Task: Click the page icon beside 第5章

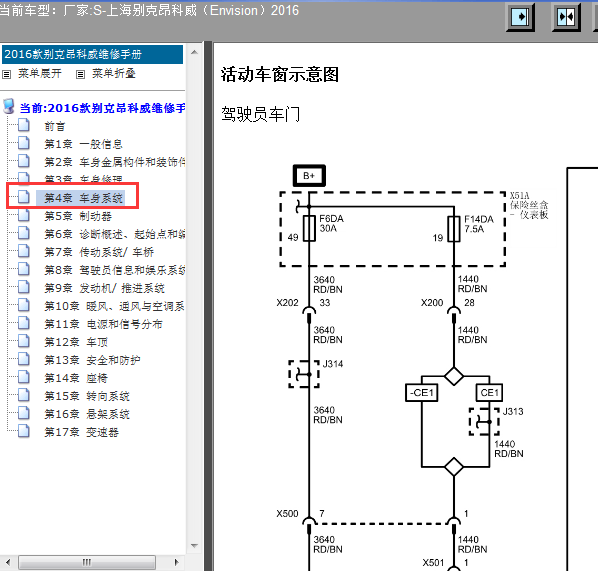Action: 24,215
